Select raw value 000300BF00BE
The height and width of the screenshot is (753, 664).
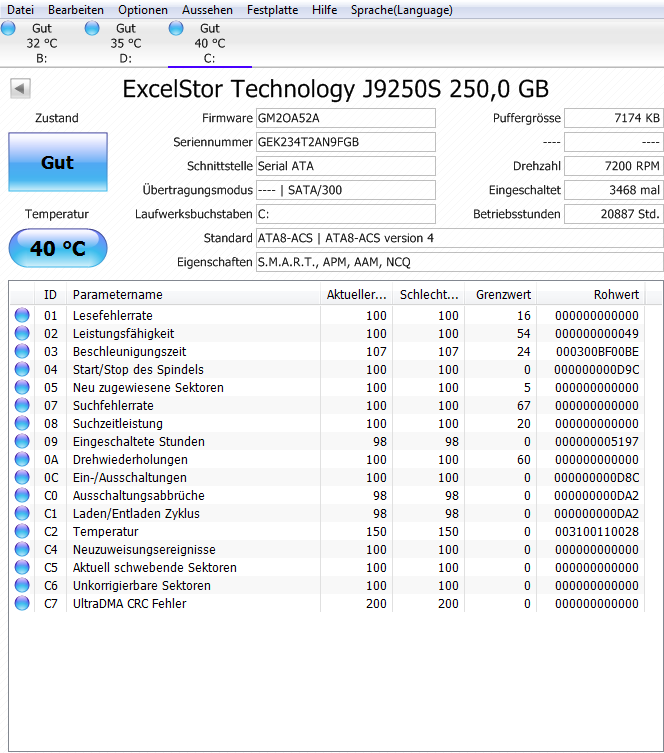[x=597, y=352]
